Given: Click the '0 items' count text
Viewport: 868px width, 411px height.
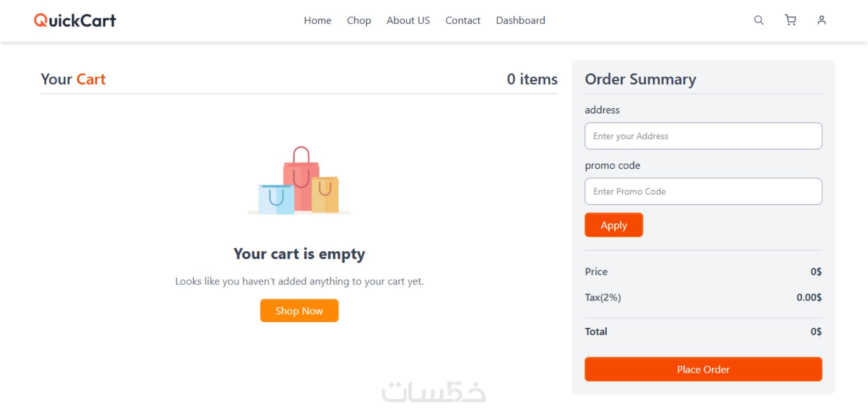Looking at the screenshot, I should (x=532, y=79).
